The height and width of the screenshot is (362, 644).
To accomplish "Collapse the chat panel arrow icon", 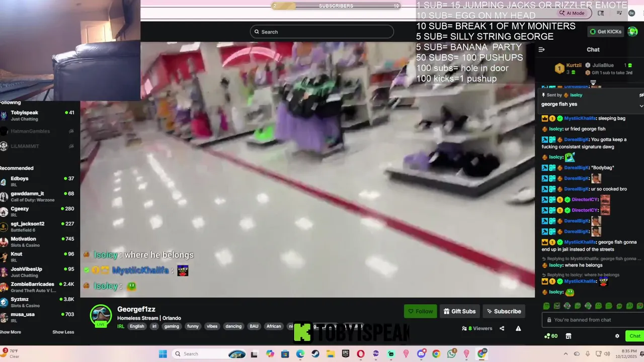I will tap(541, 49).
